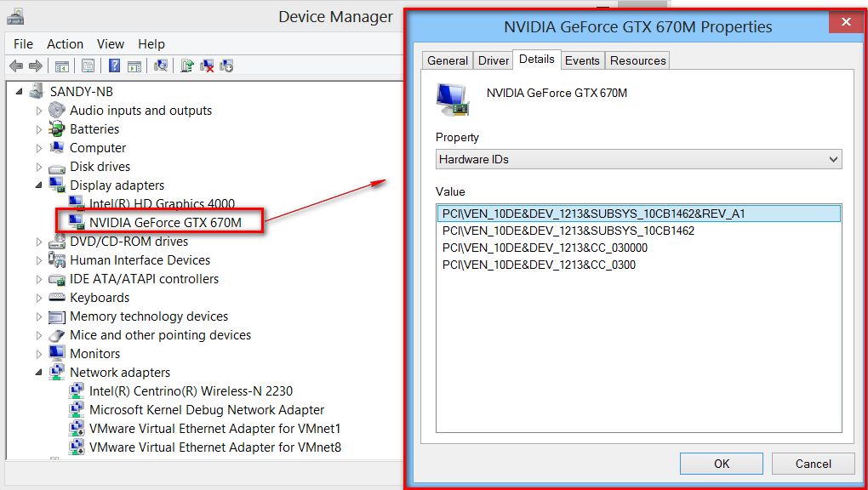Click the Disable device down-arrow icon
Screen dimensions: 868x490
click(226, 66)
